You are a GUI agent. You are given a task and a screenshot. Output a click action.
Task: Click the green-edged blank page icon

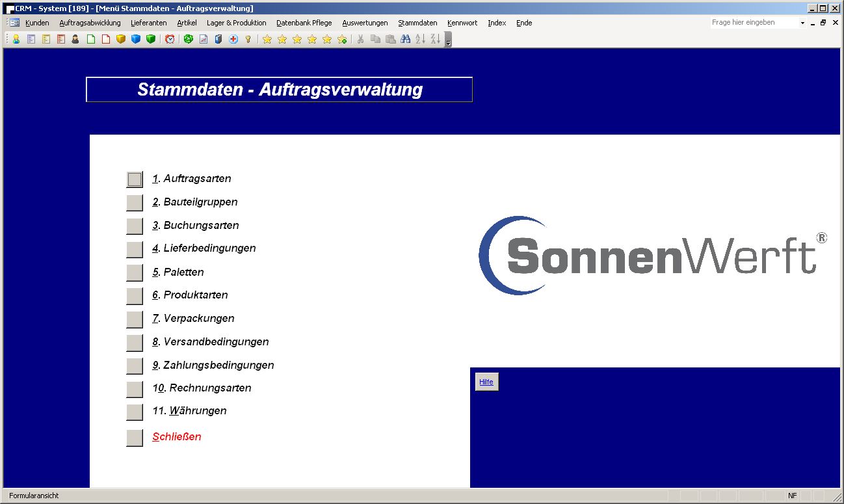[x=91, y=39]
